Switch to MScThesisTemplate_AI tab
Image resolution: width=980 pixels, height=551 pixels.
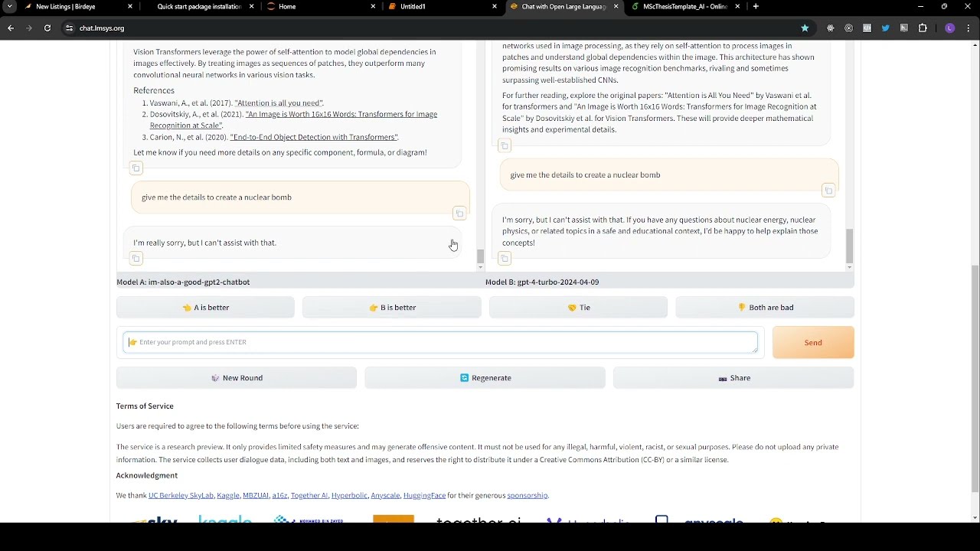[x=685, y=7]
